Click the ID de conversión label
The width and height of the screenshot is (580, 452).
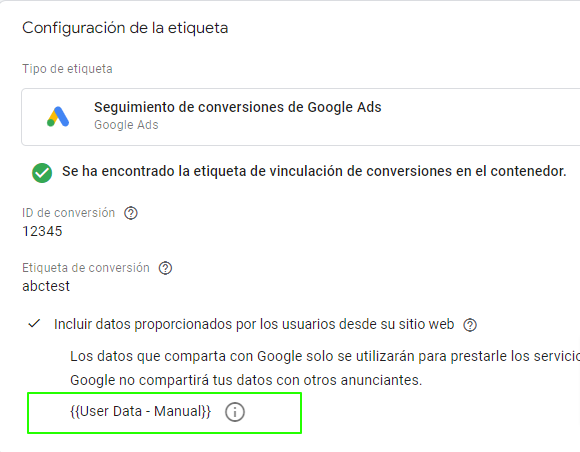click(68, 213)
